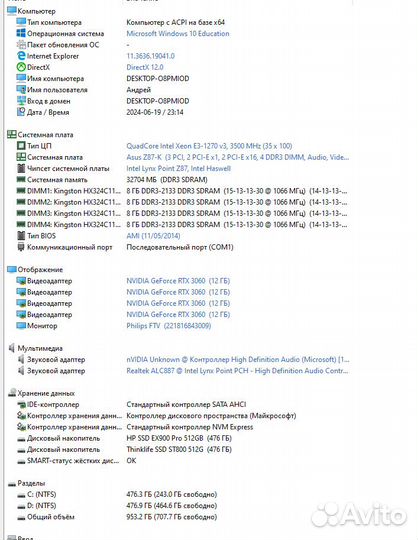Image resolution: width=418 pixels, height=540 pixels.
Task: Select the Контроллер дискового пространства (Майкрософт) value
Action: (x=211, y=416)
